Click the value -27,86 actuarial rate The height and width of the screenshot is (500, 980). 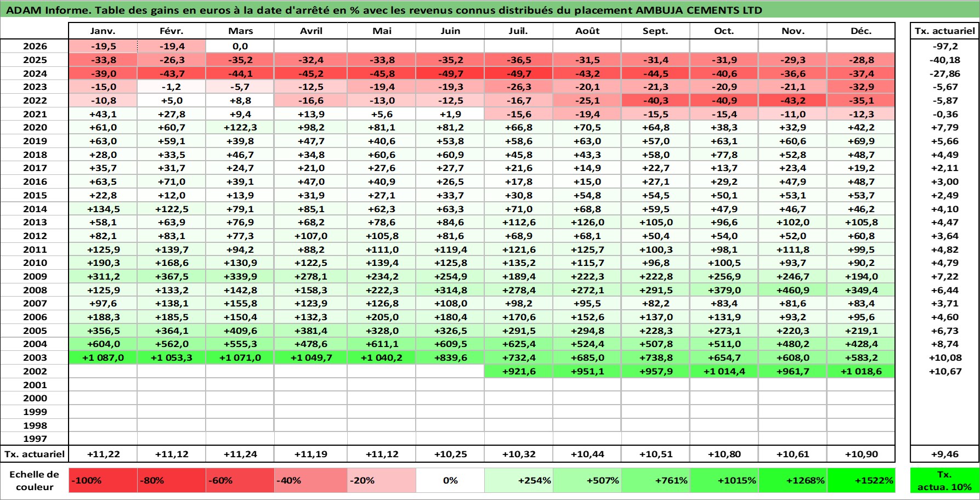945,73
